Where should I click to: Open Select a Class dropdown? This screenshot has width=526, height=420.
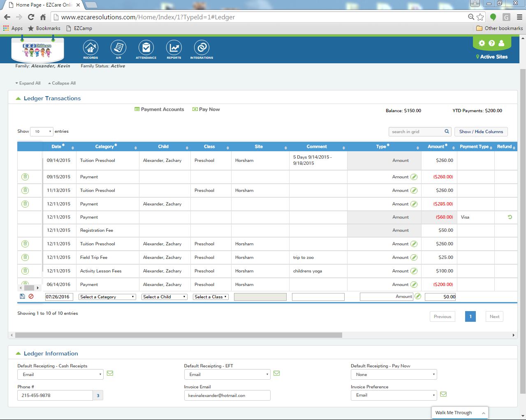(211, 297)
